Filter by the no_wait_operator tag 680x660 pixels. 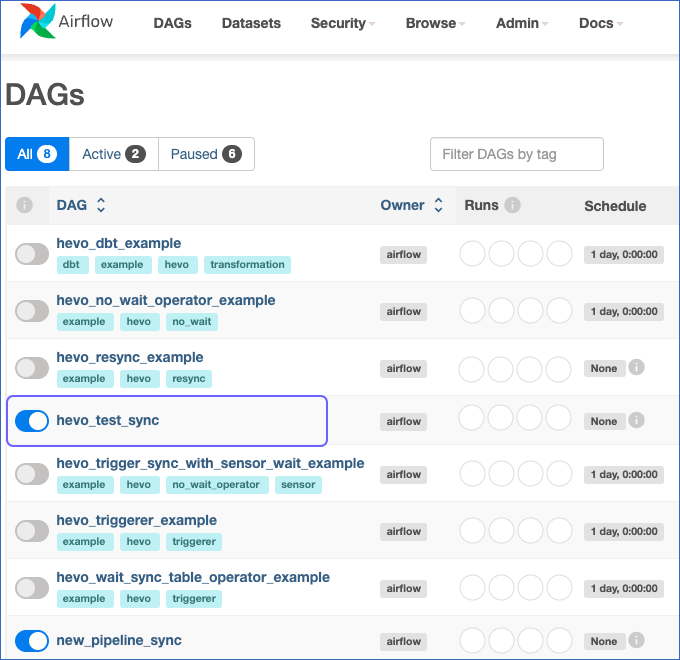click(216, 484)
